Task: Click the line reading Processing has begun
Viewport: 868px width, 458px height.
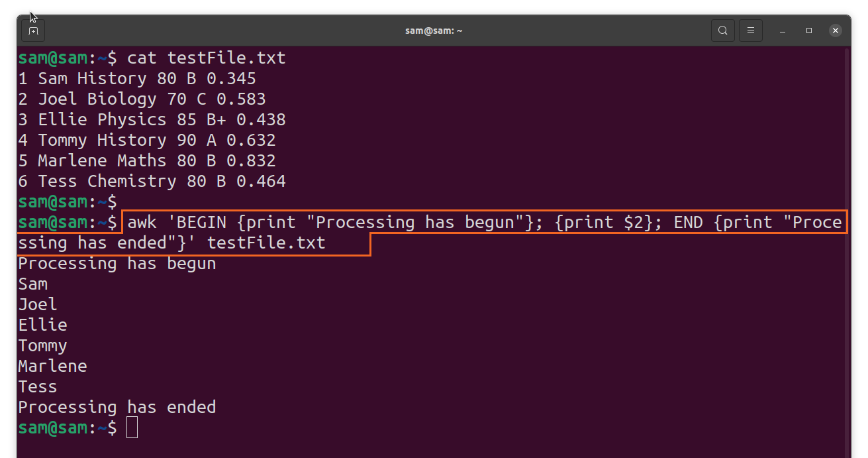Action: click(117, 263)
